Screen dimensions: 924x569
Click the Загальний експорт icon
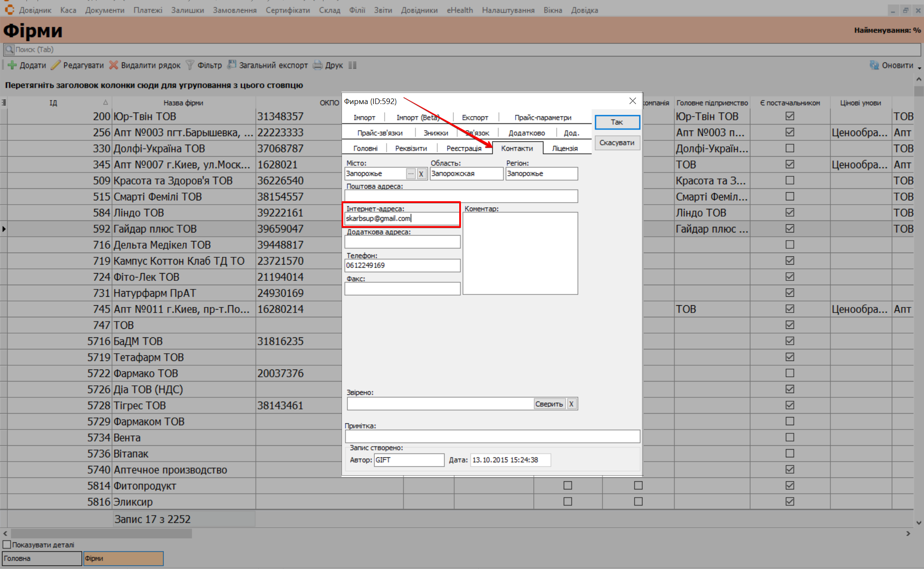point(232,65)
